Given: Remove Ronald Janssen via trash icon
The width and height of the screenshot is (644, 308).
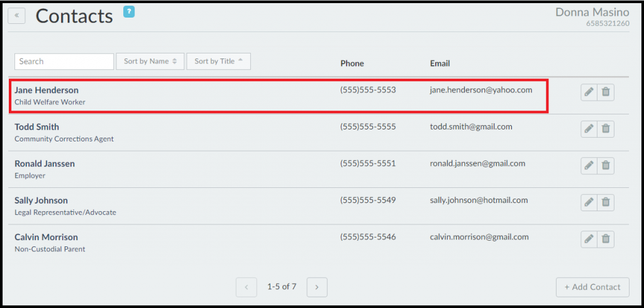Looking at the screenshot, I should (606, 166).
